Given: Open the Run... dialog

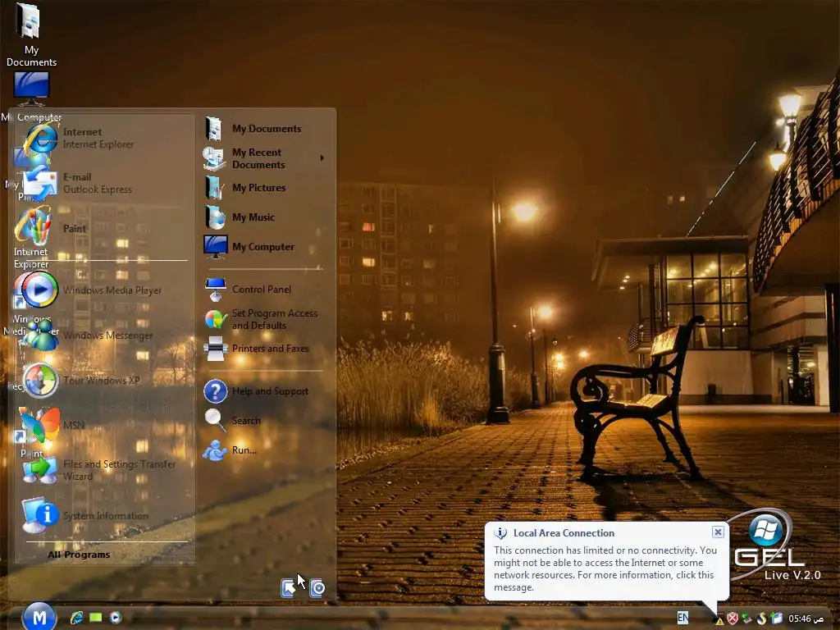Looking at the screenshot, I should point(263,450).
